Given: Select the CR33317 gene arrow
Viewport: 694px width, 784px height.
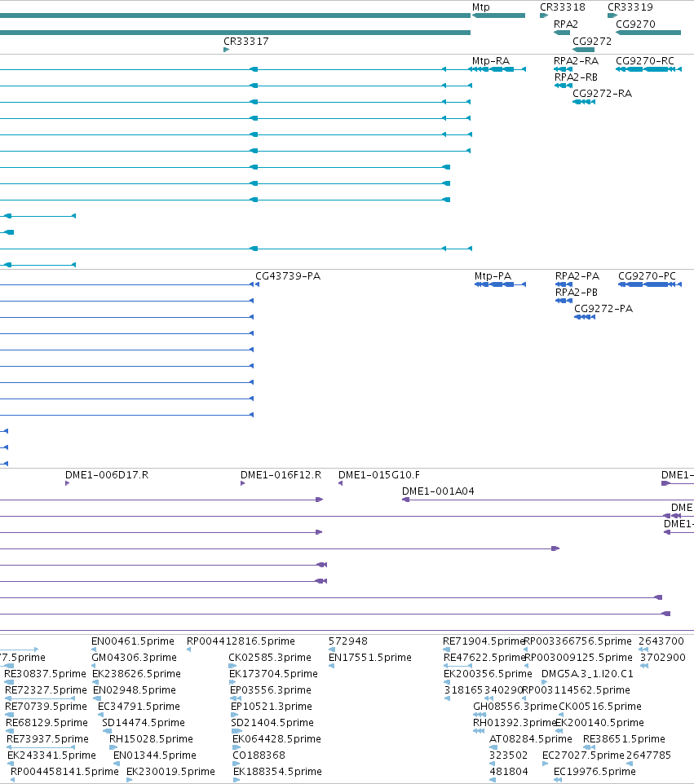Looking at the screenshot, I should point(226,50).
